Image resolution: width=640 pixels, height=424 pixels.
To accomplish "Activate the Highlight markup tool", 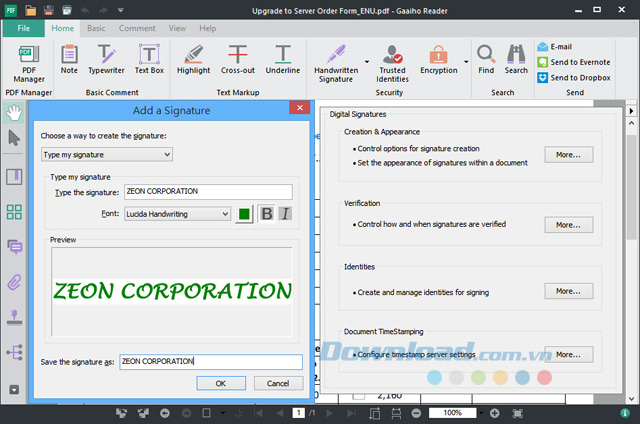I will 193,60.
